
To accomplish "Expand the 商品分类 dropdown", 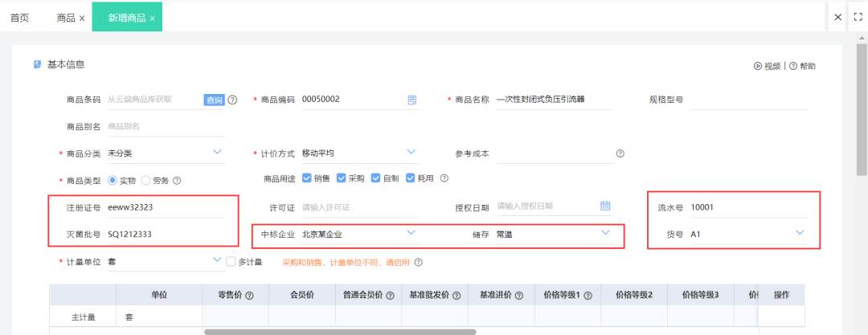I will (x=218, y=152).
